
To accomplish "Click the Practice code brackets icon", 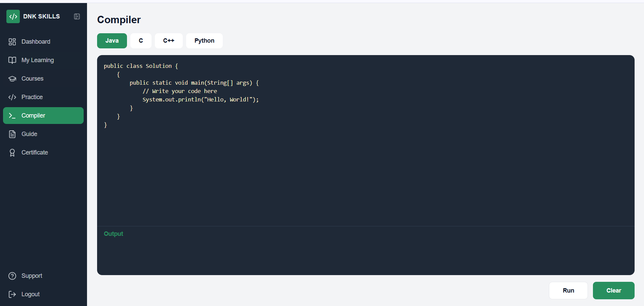I will point(12,97).
